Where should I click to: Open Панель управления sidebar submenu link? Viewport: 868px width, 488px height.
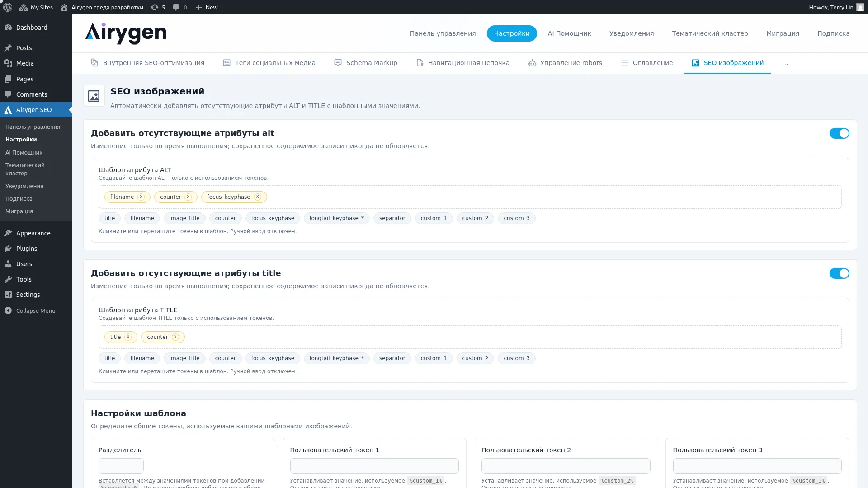[33, 127]
